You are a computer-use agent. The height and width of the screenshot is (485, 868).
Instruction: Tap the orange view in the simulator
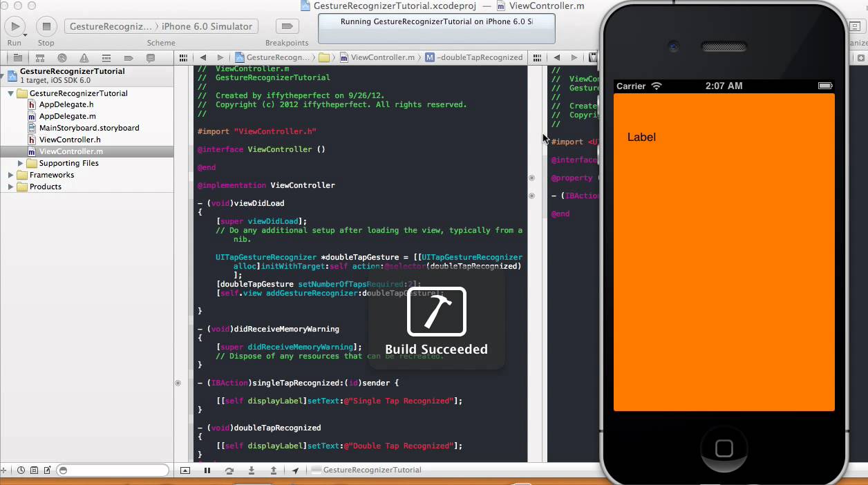coord(724,252)
